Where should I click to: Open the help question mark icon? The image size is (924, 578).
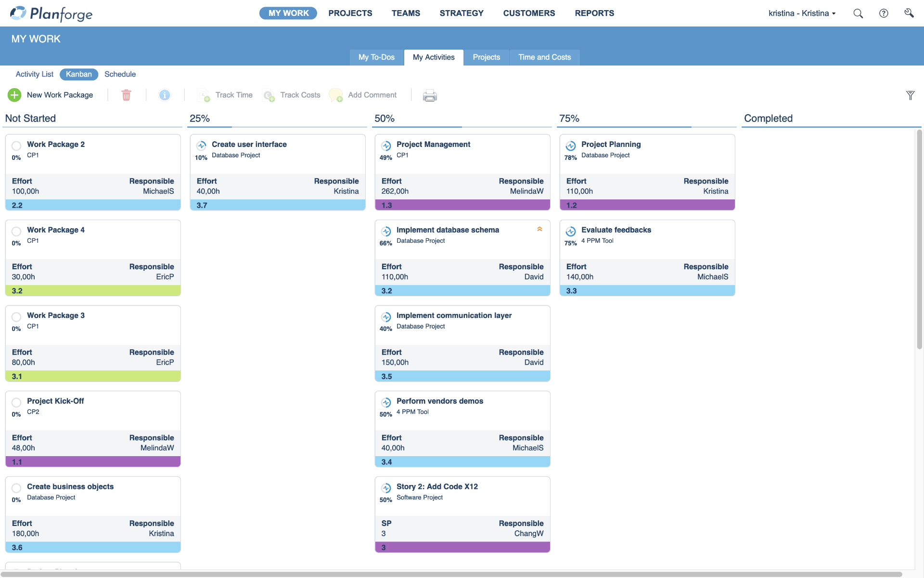click(884, 13)
